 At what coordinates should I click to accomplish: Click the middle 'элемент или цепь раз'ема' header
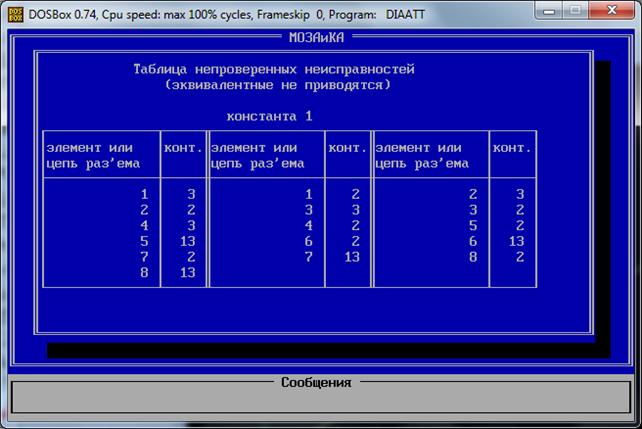[258, 156]
